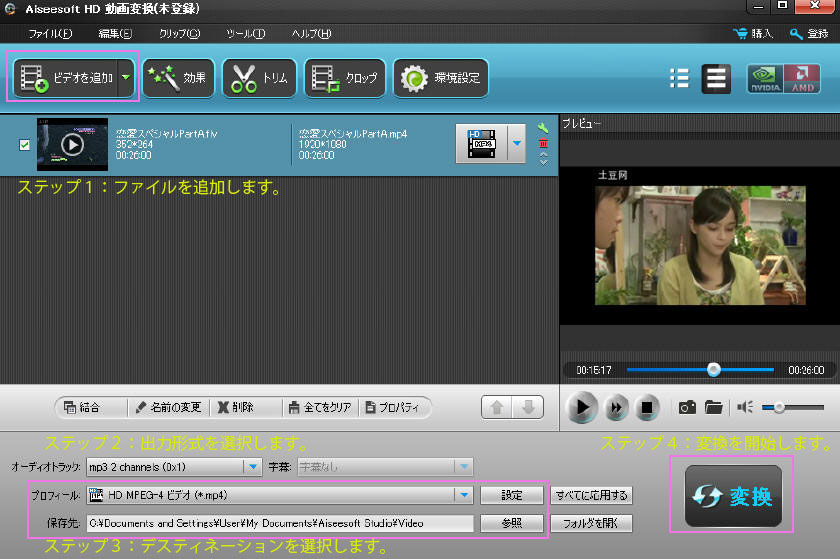Click the HD MP4 output format icon
The image size is (840, 559).
(x=481, y=144)
